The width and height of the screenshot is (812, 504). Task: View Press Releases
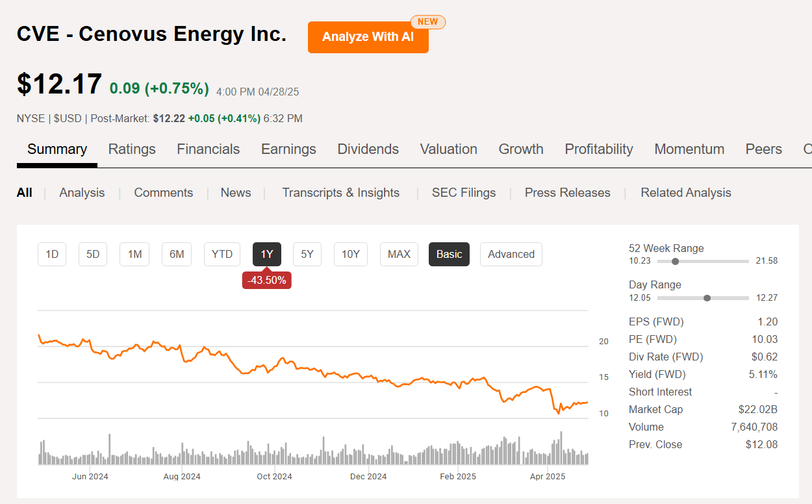567,192
